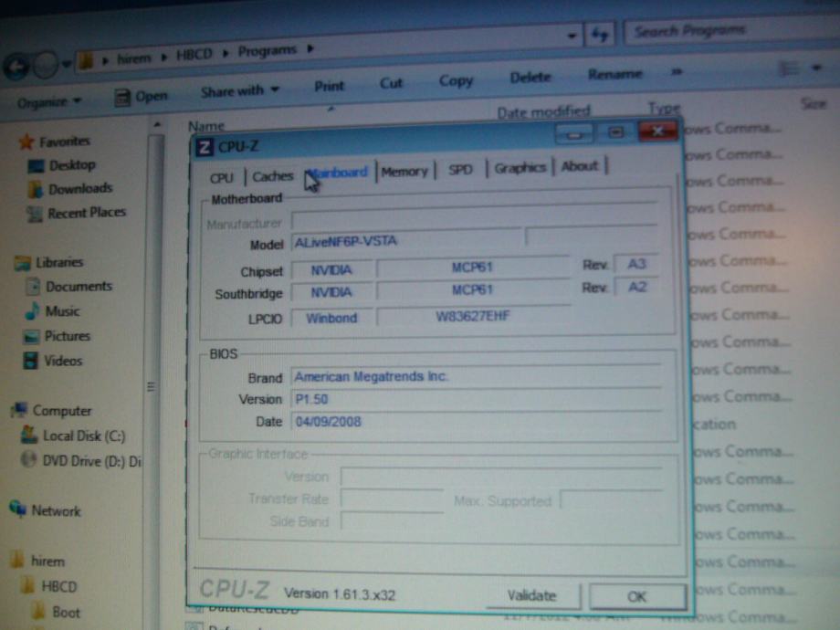Click the Chipset NVIDIA field
Viewport: 840px width, 630px height.
331,269
